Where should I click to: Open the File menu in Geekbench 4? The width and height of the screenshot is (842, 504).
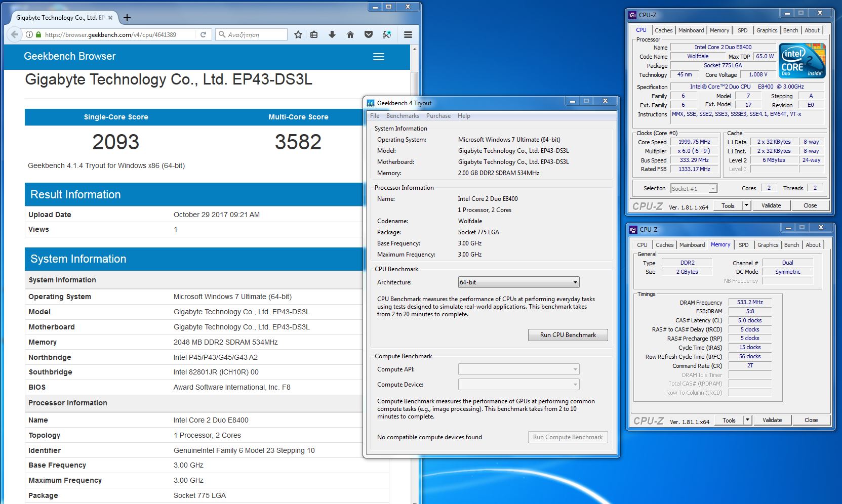(375, 116)
